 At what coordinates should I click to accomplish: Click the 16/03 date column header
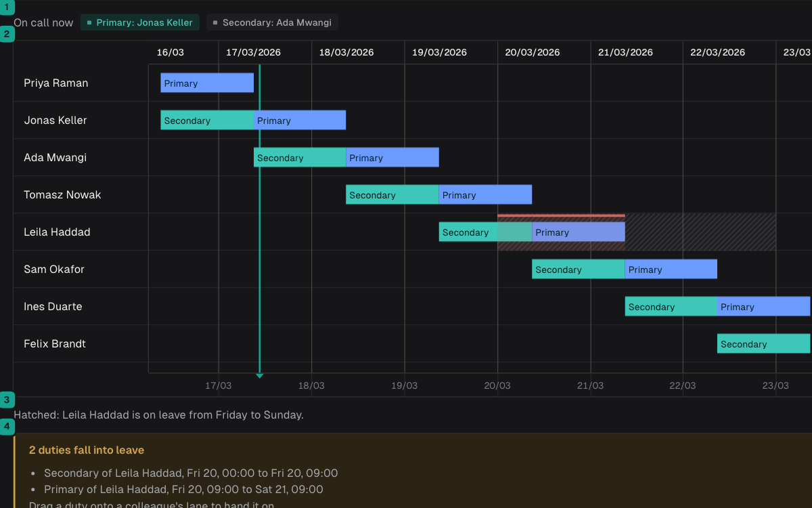click(171, 52)
